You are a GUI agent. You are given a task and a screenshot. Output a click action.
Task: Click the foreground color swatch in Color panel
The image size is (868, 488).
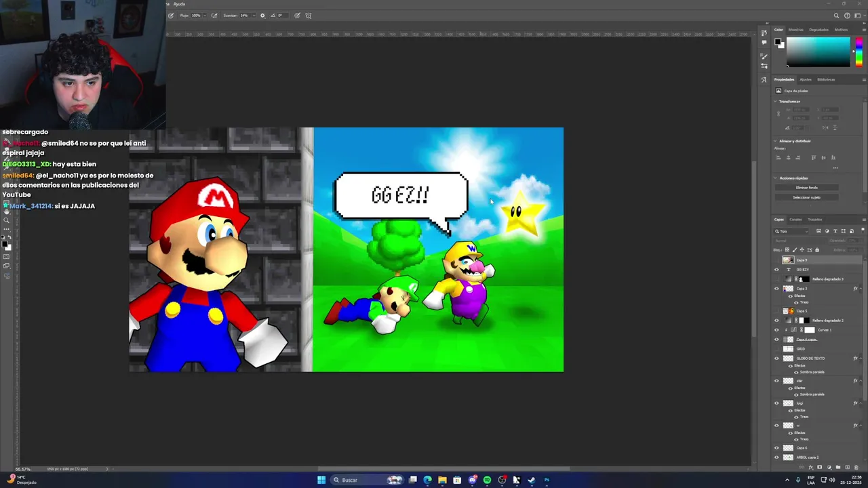tap(778, 42)
